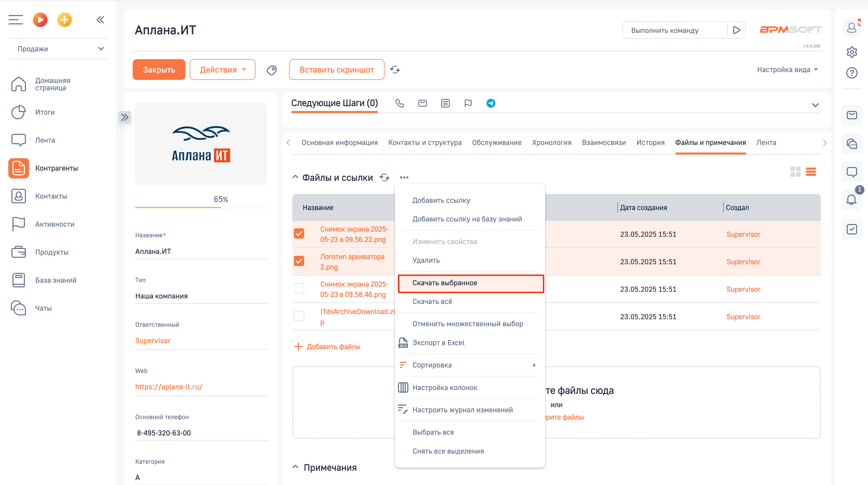Click the Основной телефон field
868x485 pixels.
pos(201,433)
